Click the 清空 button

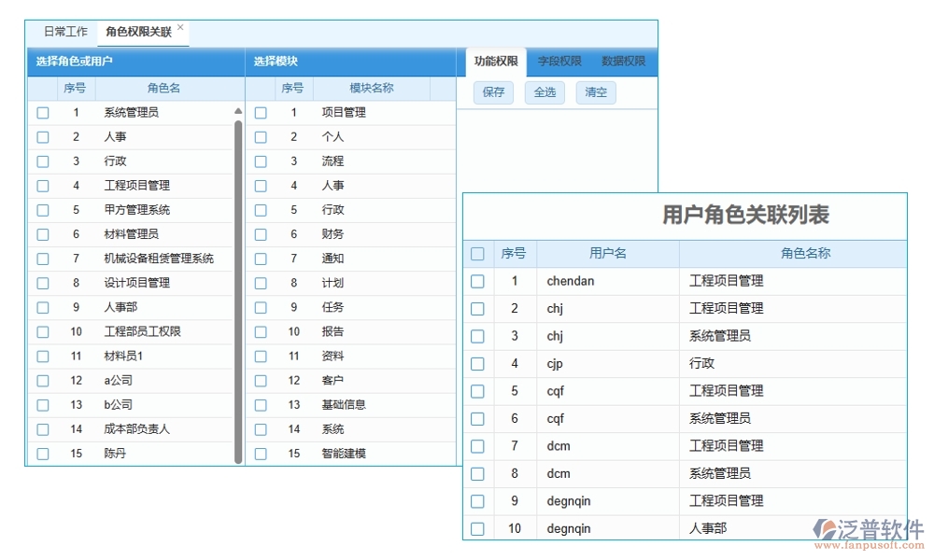click(x=596, y=92)
